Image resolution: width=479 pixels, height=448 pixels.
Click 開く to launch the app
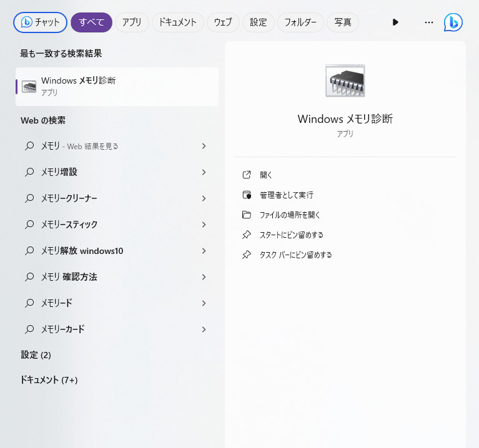(x=266, y=175)
